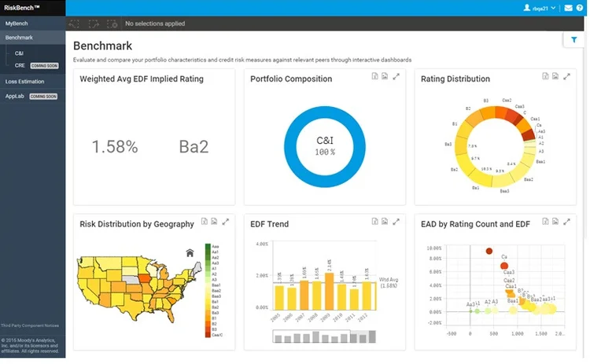Export Portfolio Composition to Excel
The width and height of the screenshot is (590, 364).
tap(374, 76)
